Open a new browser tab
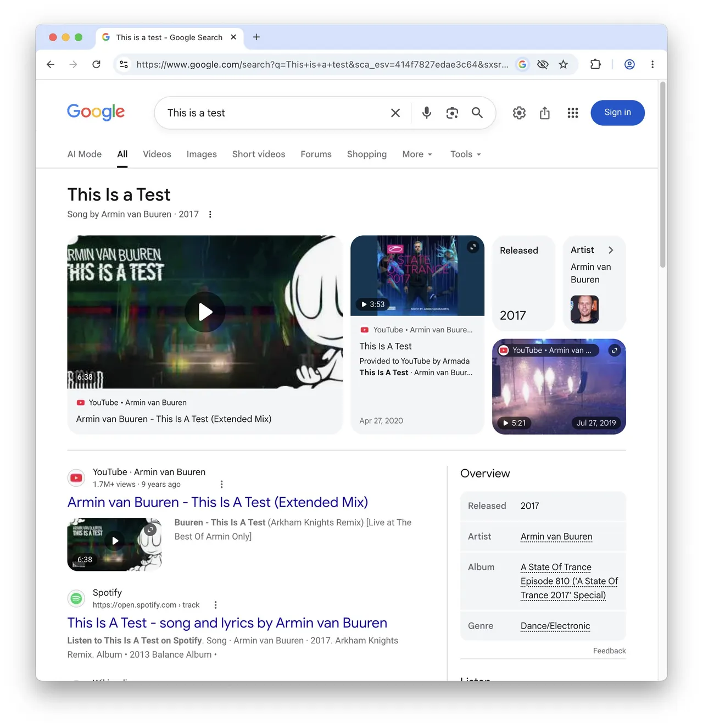This screenshot has height=728, width=703. pyautogui.click(x=256, y=37)
